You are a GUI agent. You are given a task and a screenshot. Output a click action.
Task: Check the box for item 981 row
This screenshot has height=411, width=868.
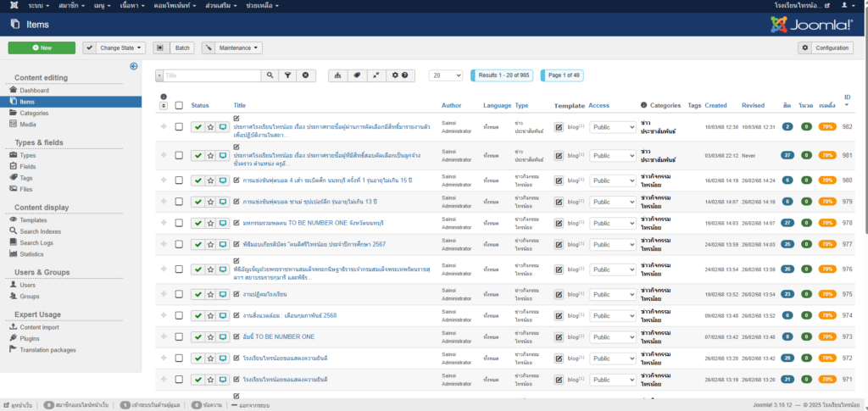tap(179, 156)
